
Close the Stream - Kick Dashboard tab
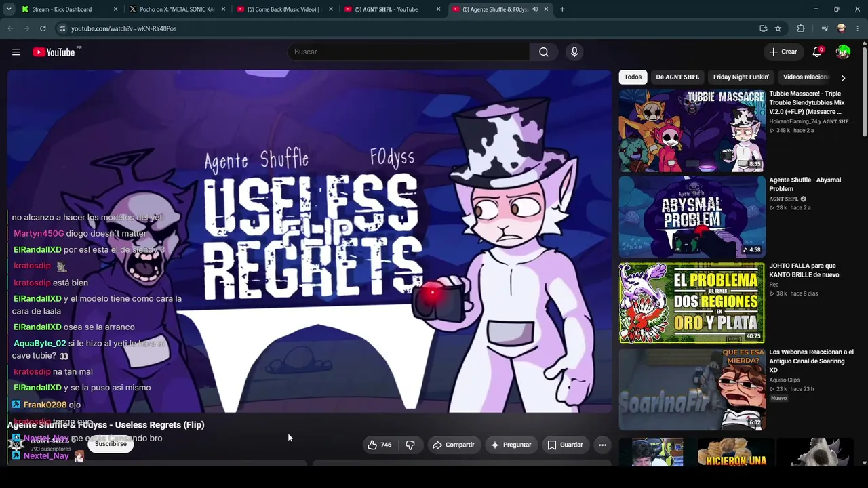point(115,9)
